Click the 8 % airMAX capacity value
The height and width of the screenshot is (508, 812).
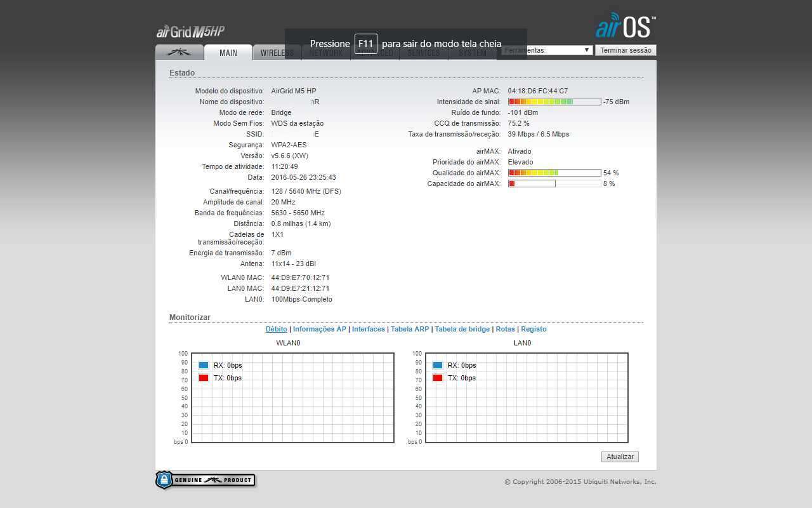[609, 184]
